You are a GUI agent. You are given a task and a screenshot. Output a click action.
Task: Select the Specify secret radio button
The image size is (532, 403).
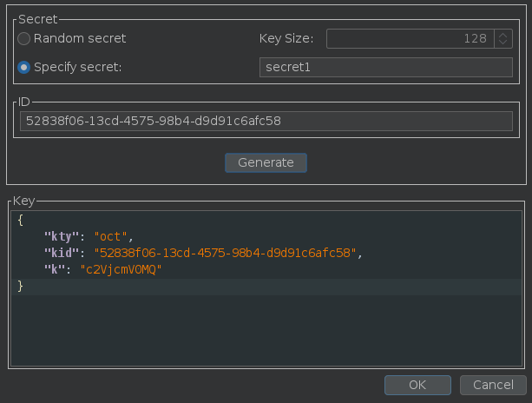24,68
